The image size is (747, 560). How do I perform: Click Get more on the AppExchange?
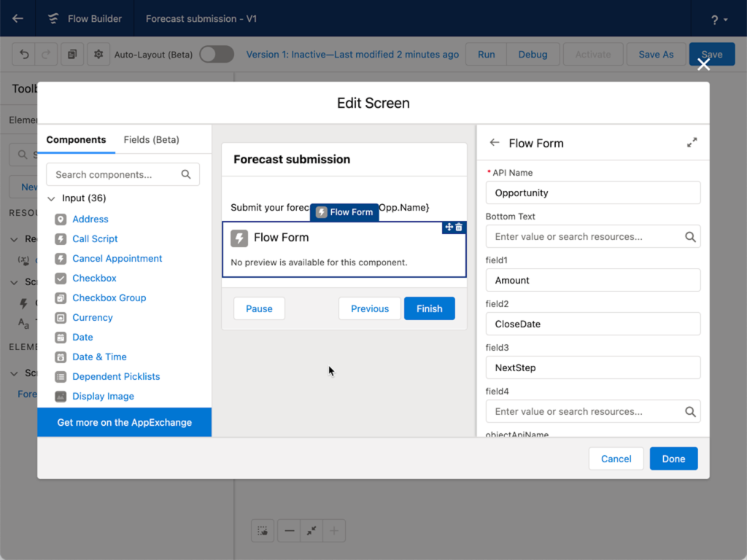pyautogui.click(x=125, y=422)
